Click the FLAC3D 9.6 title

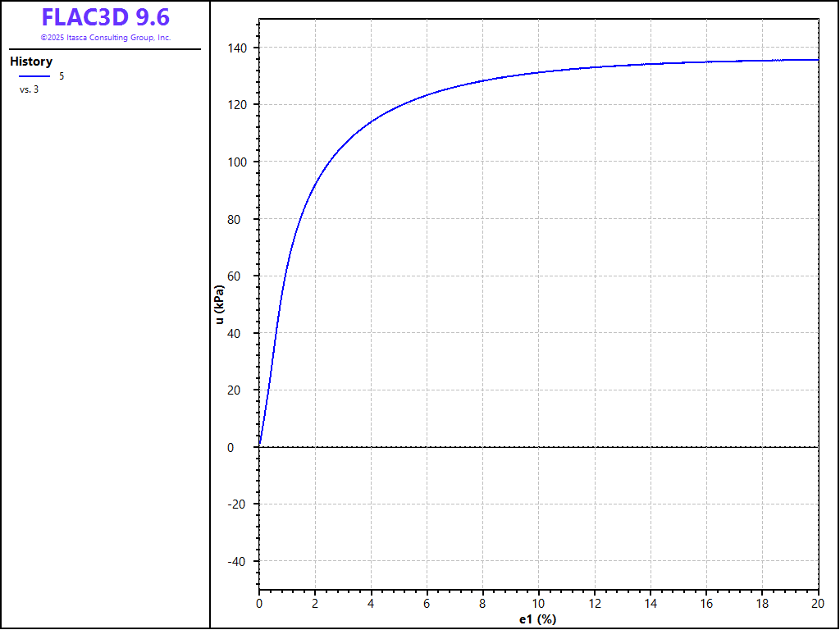[x=106, y=17]
